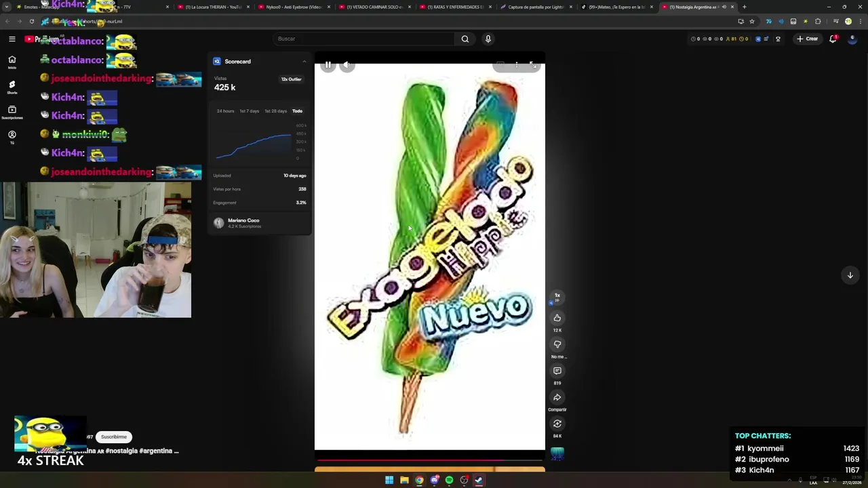Open the Shorts three-dot options menu
The image size is (868, 488).
(517, 65)
